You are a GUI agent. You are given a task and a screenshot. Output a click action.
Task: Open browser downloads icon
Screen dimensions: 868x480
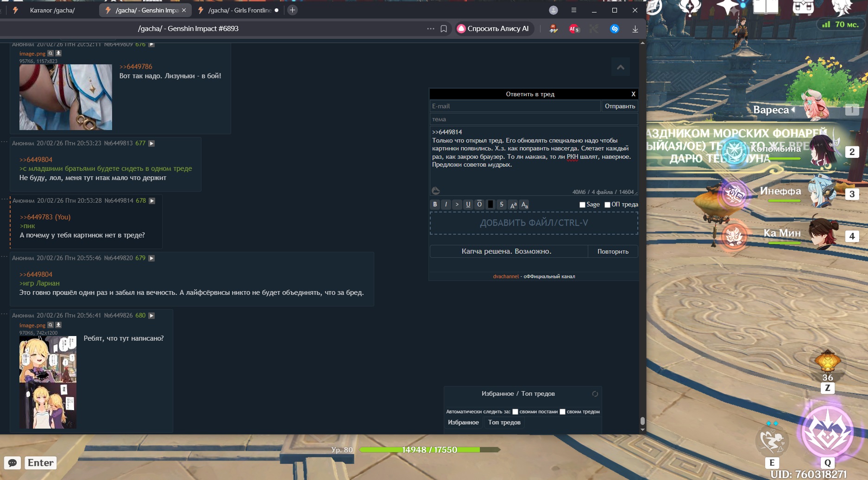click(x=635, y=29)
